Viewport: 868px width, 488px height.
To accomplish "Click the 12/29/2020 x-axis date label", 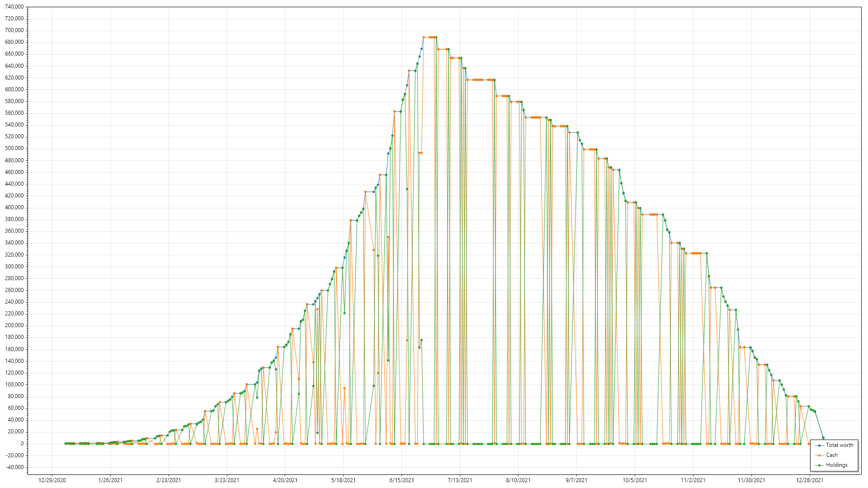I will click(x=52, y=480).
